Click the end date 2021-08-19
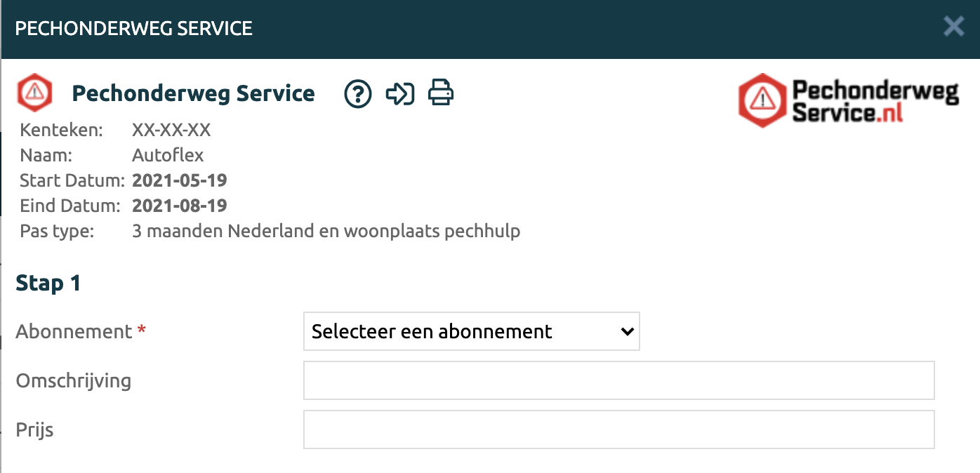 click(180, 206)
